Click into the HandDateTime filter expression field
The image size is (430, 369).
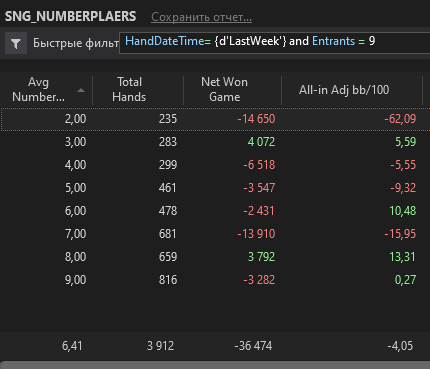[274, 42]
